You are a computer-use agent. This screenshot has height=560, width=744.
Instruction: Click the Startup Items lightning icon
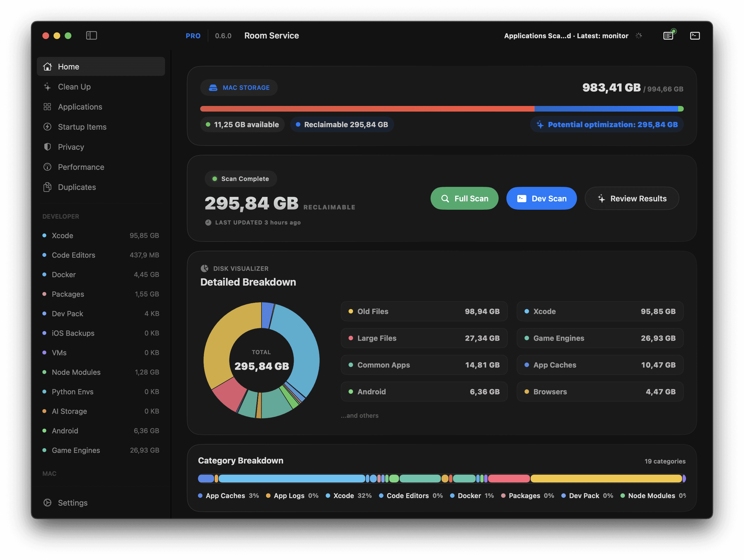(x=47, y=127)
